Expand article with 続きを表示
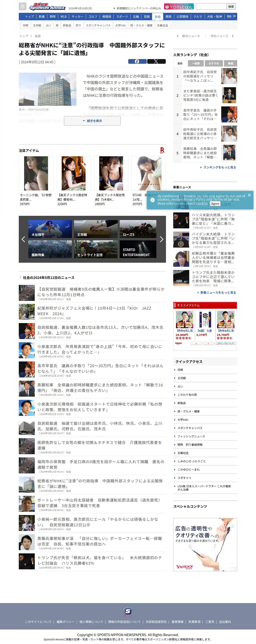The width and height of the screenshot is (256, 644). [92, 121]
